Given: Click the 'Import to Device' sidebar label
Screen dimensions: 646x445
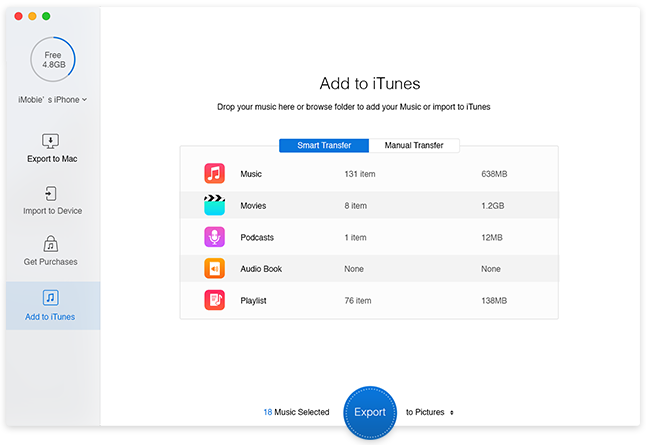Looking at the screenshot, I should [x=52, y=211].
